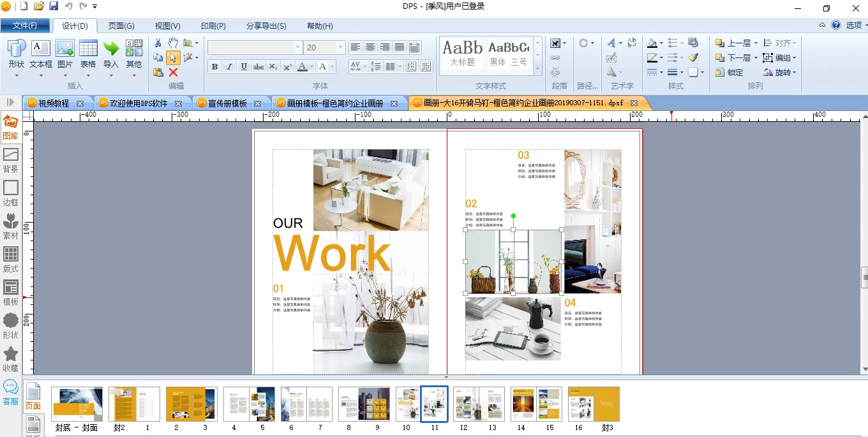The image size is (868, 437).
Task: Toggle underline text formatting
Action: 244,67
